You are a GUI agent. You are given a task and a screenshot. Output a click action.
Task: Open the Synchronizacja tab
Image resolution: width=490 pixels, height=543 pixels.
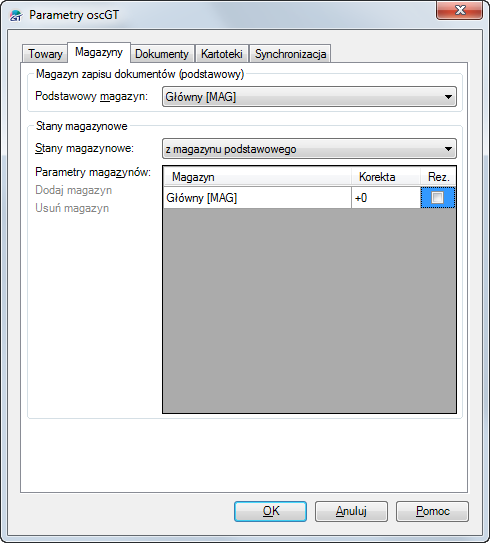290,54
